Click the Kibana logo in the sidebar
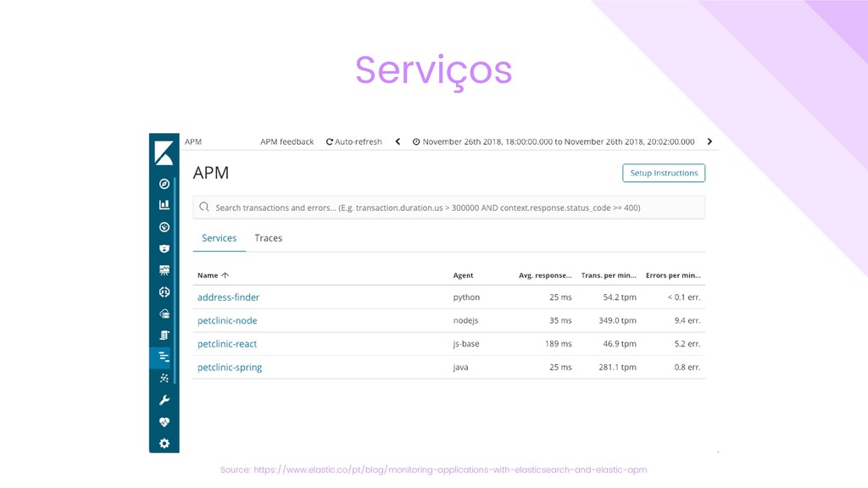The height and width of the screenshot is (488, 868). pos(164,152)
